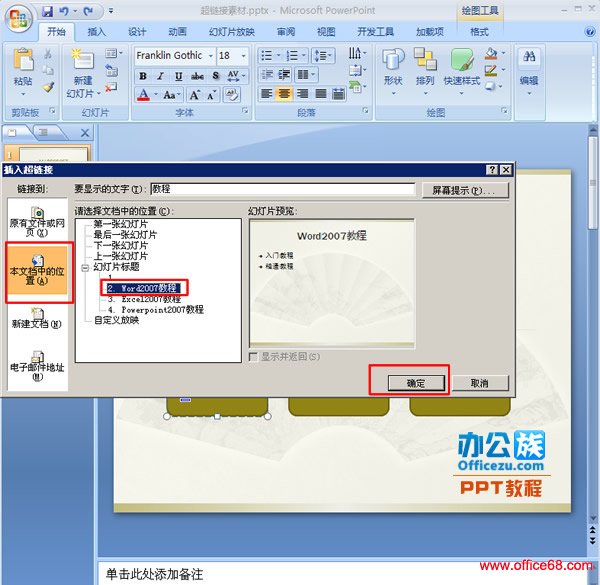The image size is (600, 585).
Task: Decrease font size with small A
Action: pyautogui.click(x=212, y=95)
